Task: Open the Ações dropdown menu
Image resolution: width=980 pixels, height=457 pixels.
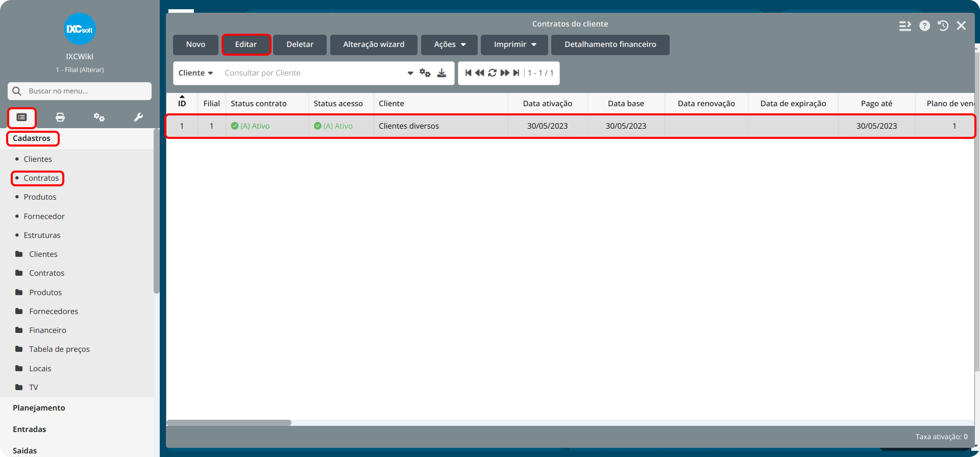Action: (449, 44)
